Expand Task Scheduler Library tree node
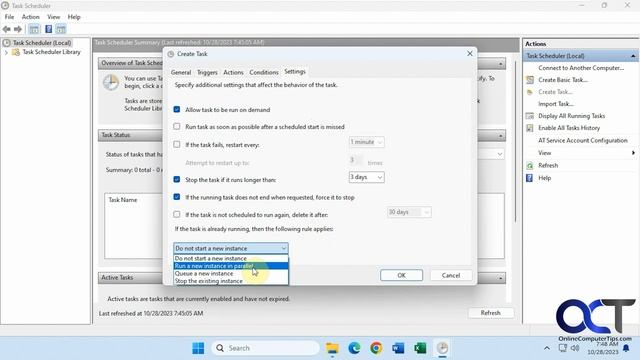This screenshot has width=640, height=360. click(6, 52)
